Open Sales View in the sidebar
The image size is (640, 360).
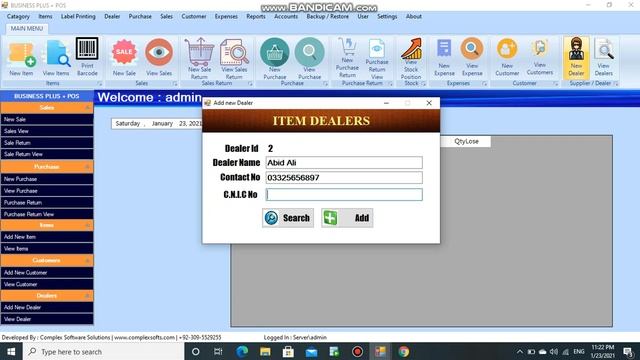click(47, 131)
